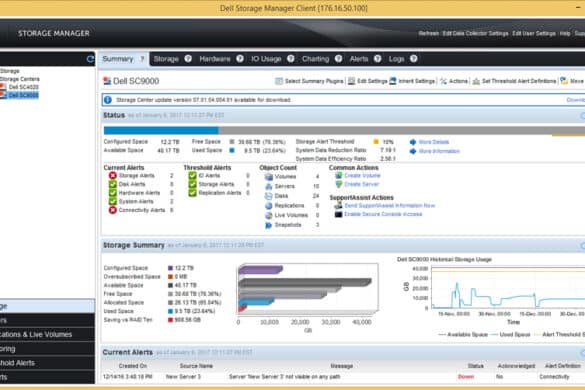Refresh the navigation pane with the circular arrow
Image resolution: width=585 pixels, height=390 pixels.
[90, 59]
